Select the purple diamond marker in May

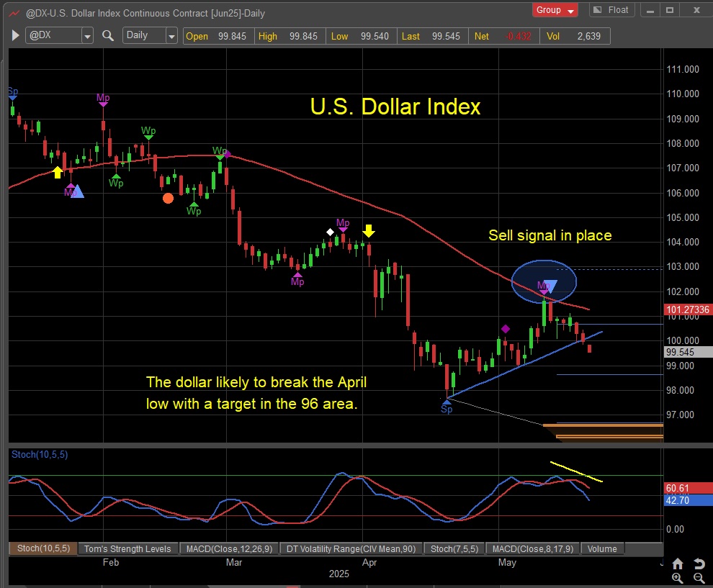click(505, 328)
